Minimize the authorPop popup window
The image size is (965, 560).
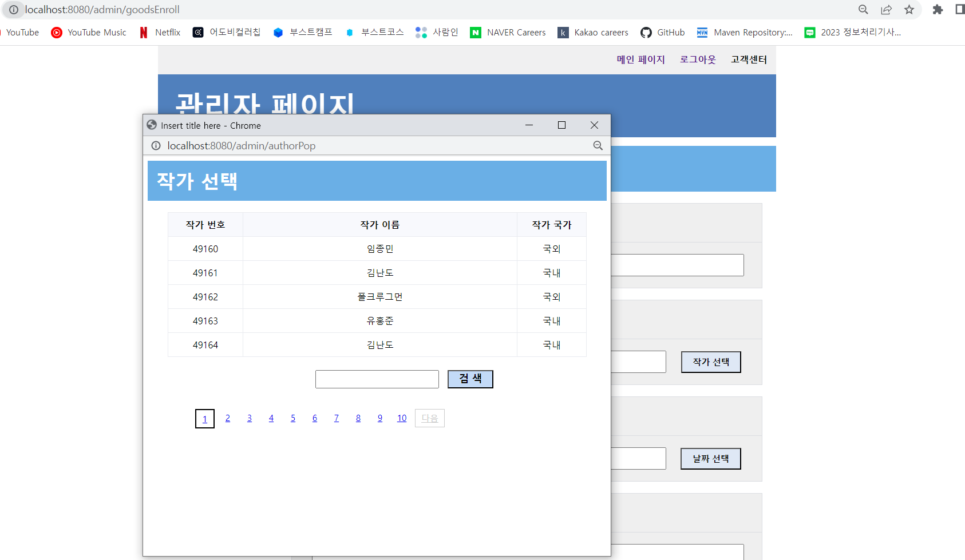coord(529,125)
